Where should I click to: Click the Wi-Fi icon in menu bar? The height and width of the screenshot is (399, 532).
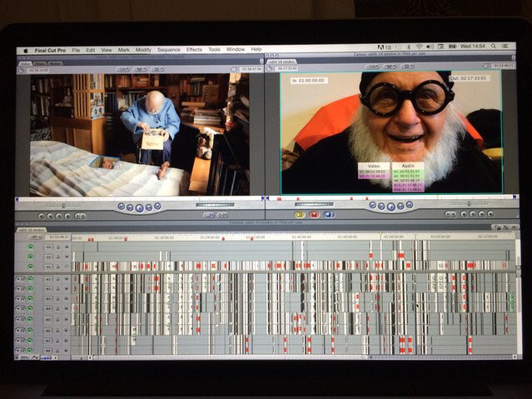pyautogui.click(x=420, y=46)
